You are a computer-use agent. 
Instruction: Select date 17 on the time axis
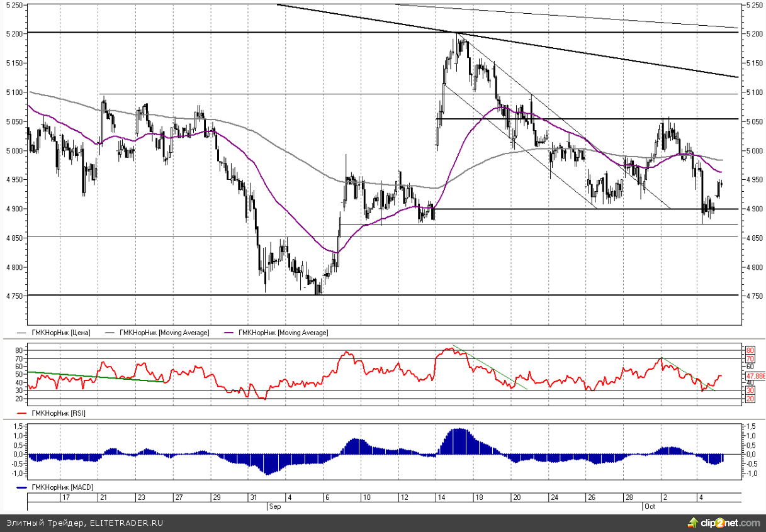pos(64,497)
